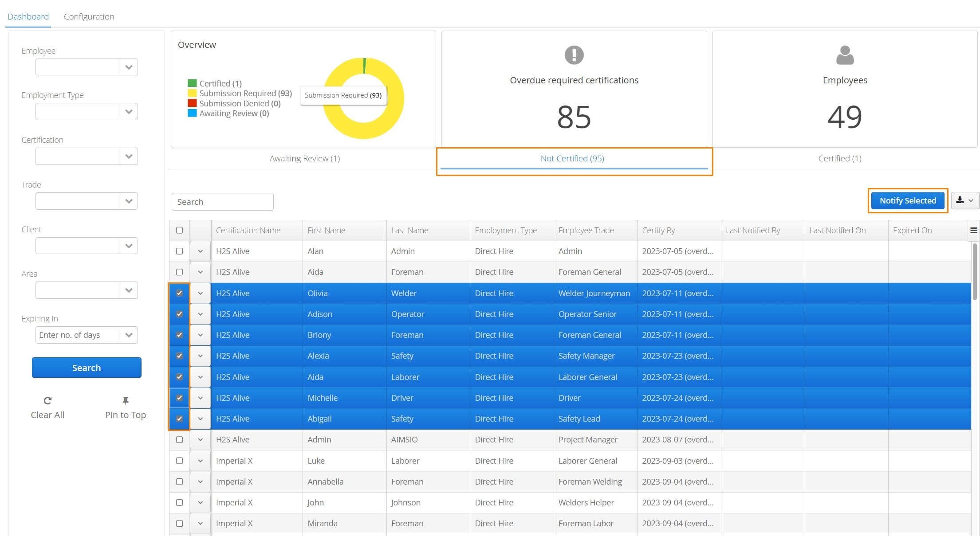
Task: Open the Client filter dropdown
Action: pos(129,246)
